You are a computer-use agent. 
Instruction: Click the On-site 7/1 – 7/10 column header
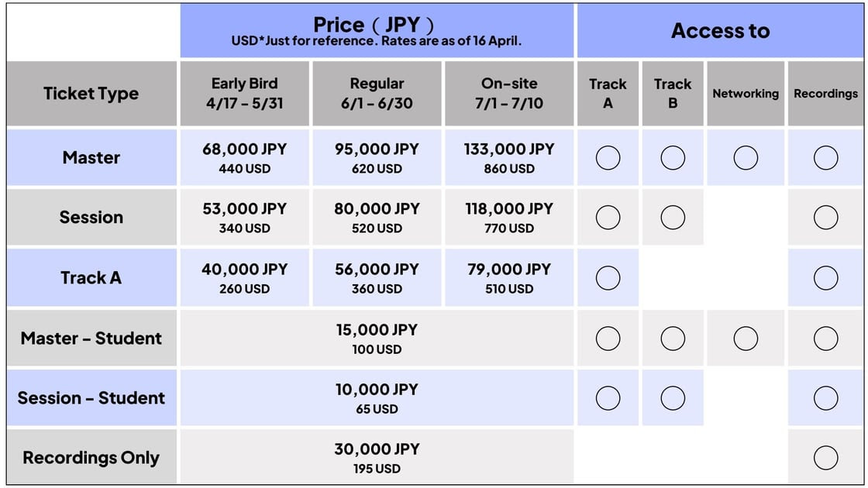tap(508, 94)
